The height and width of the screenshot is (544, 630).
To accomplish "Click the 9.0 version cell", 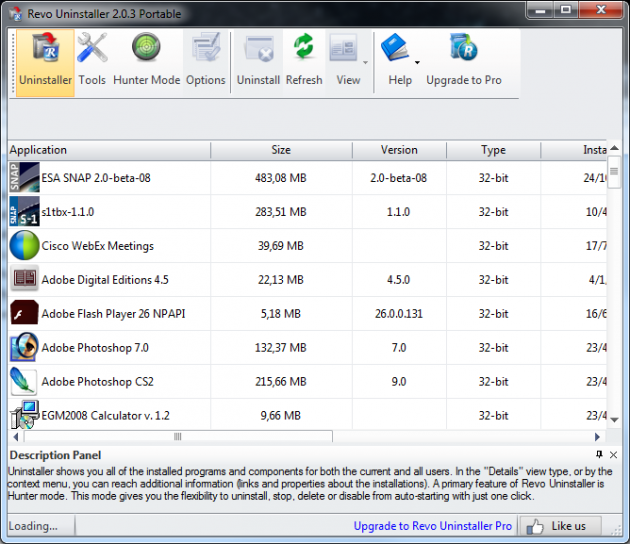I will tap(399, 382).
